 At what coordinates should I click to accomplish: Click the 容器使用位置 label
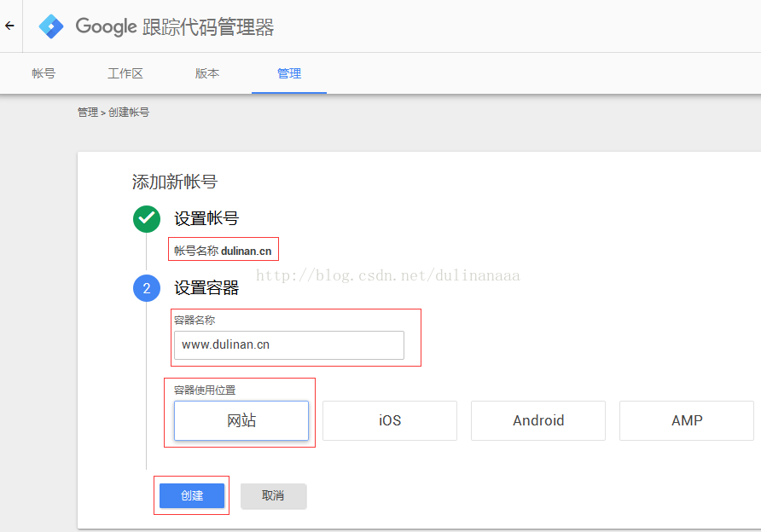[205, 390]
